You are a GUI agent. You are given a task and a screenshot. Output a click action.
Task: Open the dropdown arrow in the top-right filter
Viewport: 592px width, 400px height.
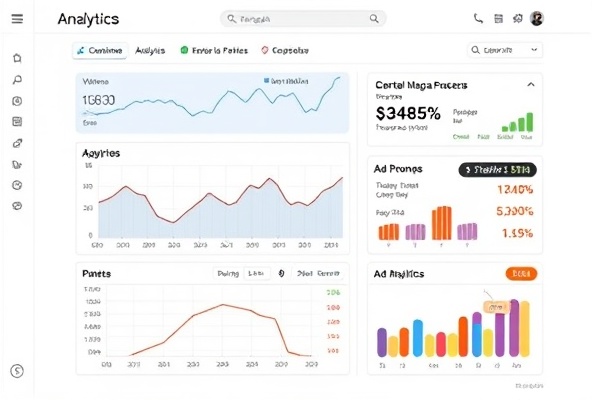point(534,50)
